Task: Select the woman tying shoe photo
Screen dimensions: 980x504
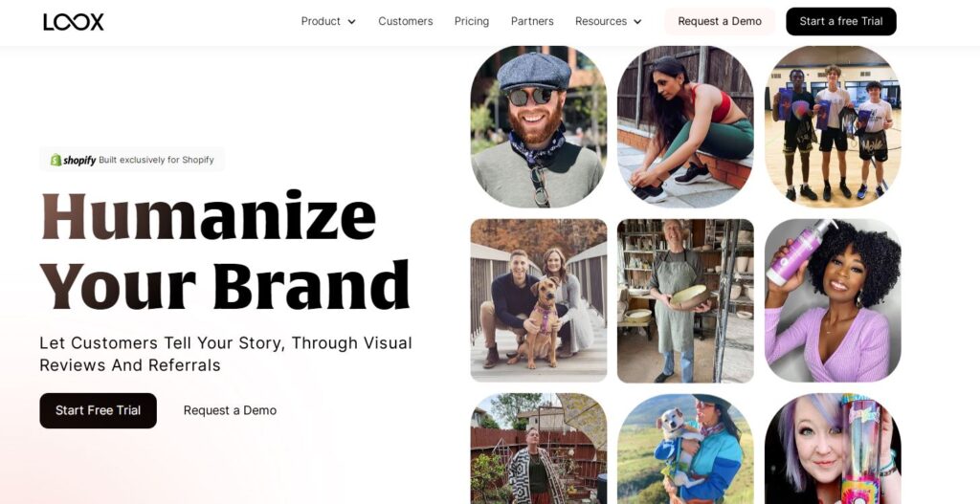Action: 685,125
